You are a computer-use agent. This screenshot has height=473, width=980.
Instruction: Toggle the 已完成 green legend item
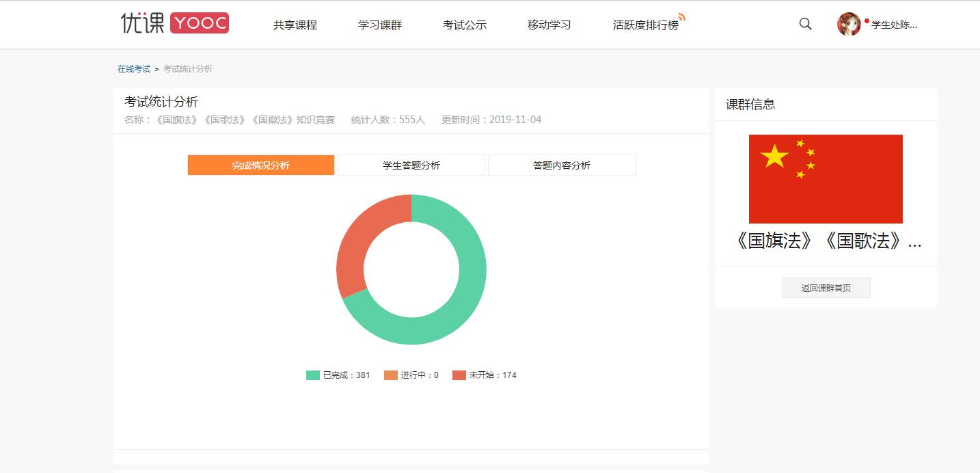338,375
